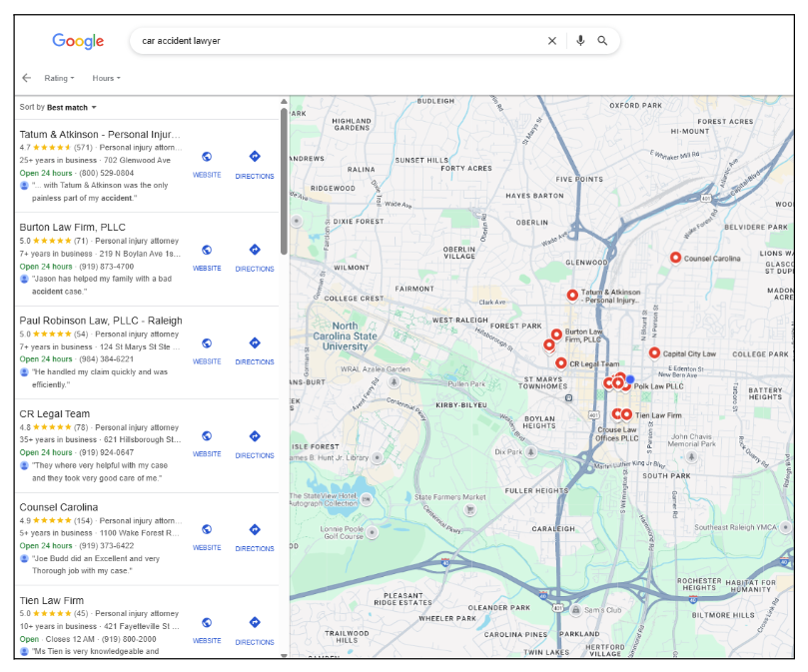808x672 pixels.
Task: Start voice search with the microphone icon
Action: pyautogui.click(x=580, y=41)
